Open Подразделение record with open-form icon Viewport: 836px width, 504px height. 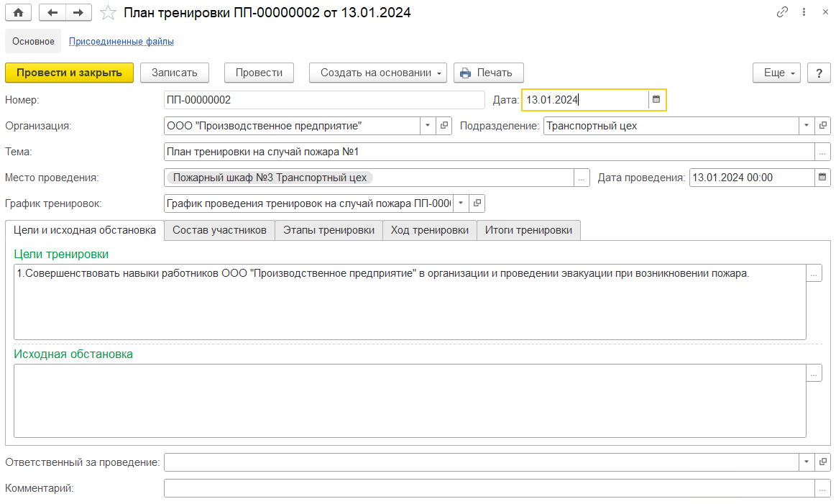(x=823, y=126)
